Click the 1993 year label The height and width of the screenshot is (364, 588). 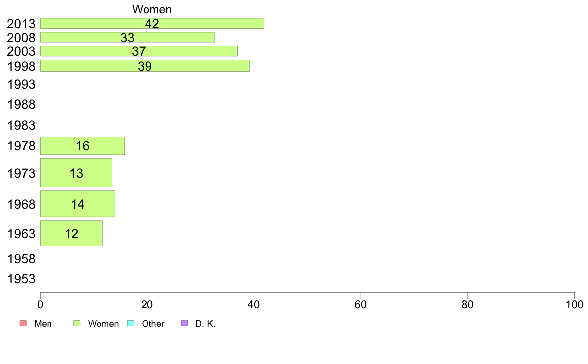21,84
